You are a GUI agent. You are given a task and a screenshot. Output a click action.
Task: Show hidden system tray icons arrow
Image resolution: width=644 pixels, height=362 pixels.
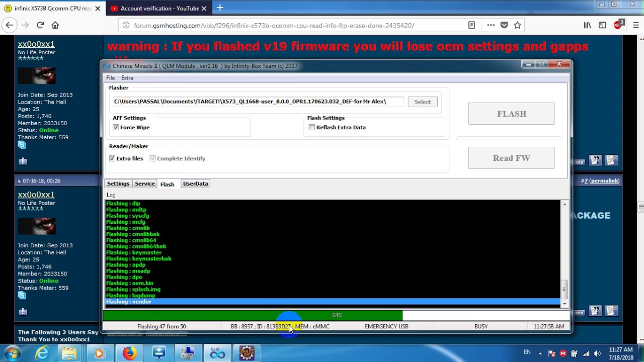[540, 353]
